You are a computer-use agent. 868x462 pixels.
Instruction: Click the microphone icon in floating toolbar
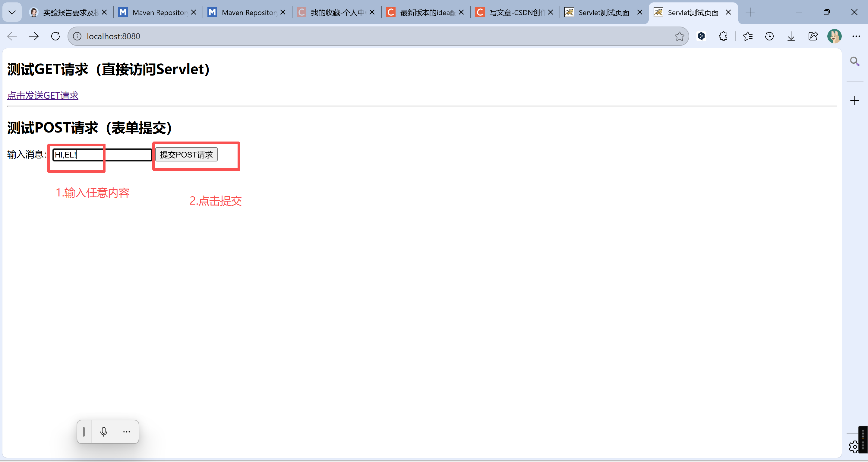(104, 432)
